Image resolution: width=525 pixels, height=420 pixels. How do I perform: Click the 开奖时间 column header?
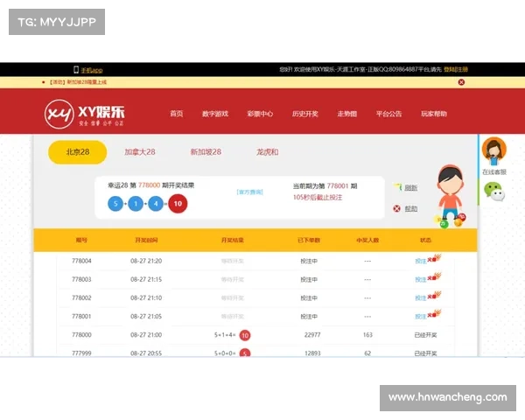146,240
